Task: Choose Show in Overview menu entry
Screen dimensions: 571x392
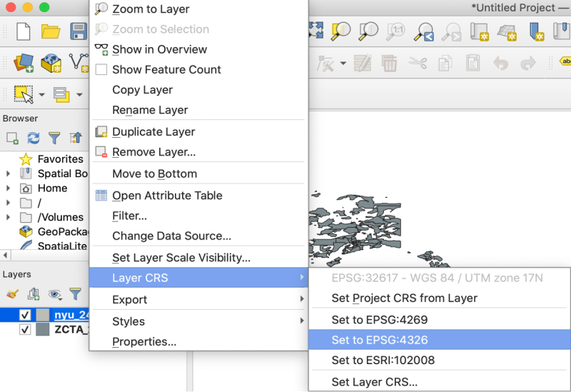Action: coord(199,49)
